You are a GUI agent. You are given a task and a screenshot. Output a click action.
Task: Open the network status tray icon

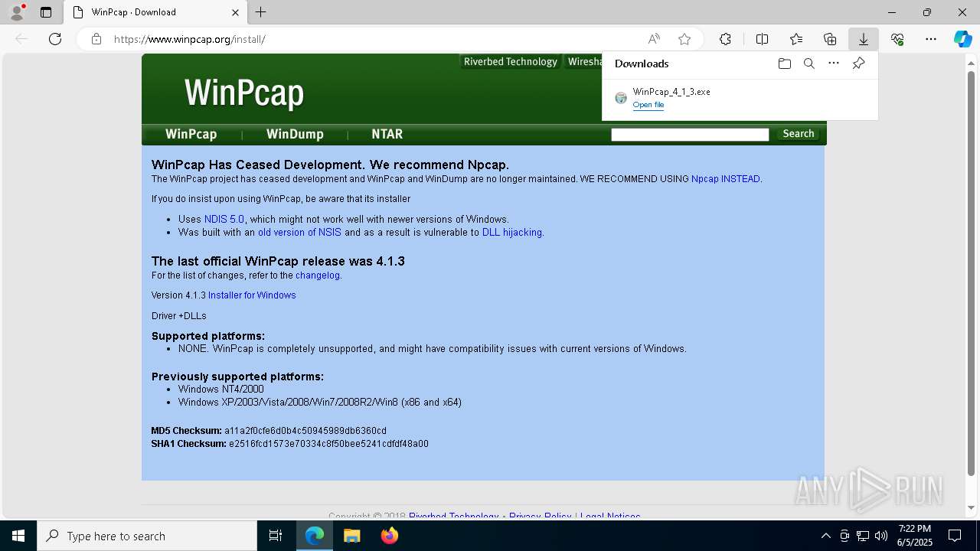(x=863, y=536)
